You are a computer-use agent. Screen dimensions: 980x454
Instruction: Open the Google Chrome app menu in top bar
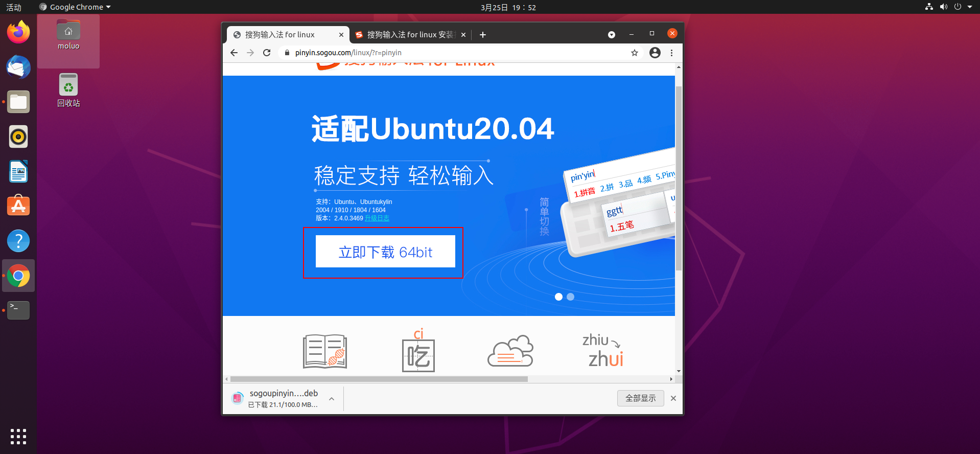point(76,7)
